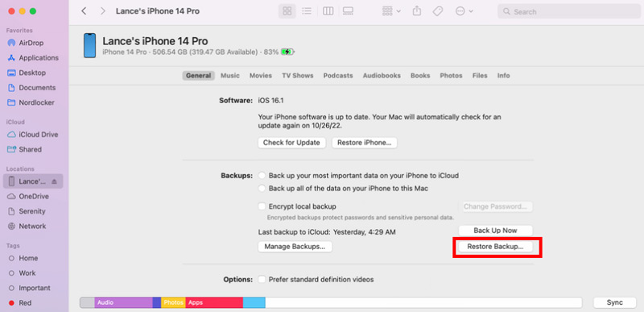The width and height of the screenshot is (644, 312).
Task: Select Lance's iPhone in Locations
Action: tap(33, 181)
